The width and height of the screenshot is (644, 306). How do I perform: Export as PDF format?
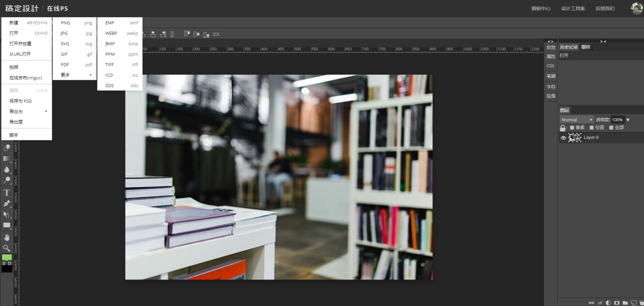tap(75, 65)
